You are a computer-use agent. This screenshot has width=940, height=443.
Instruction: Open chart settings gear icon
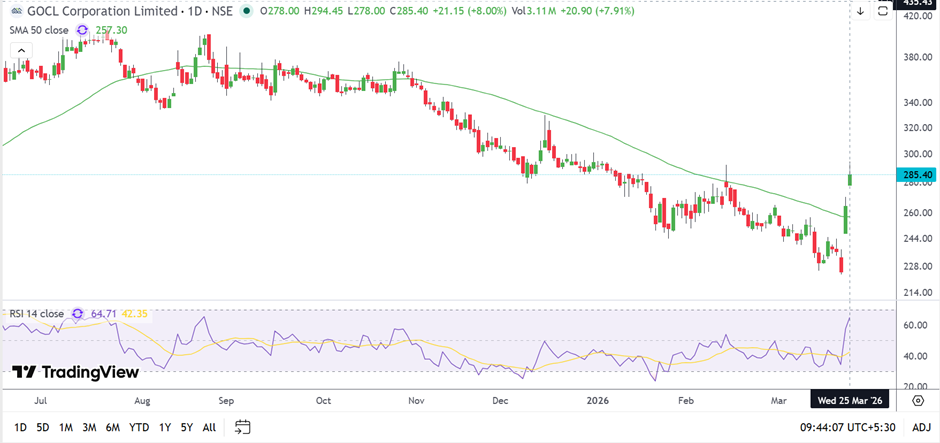click(x=917, y=401)
